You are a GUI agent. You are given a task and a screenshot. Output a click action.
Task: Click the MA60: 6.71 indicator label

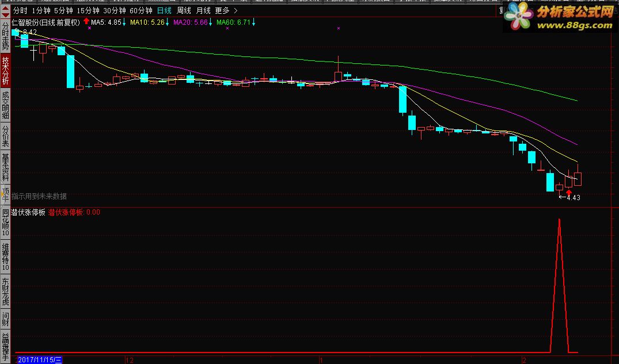[233, 22]
